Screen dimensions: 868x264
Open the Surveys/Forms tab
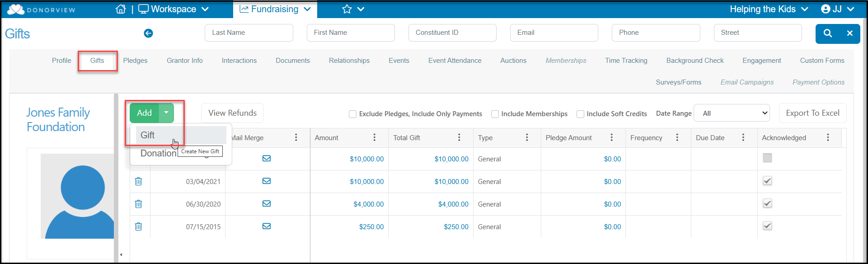coord(679,82)
